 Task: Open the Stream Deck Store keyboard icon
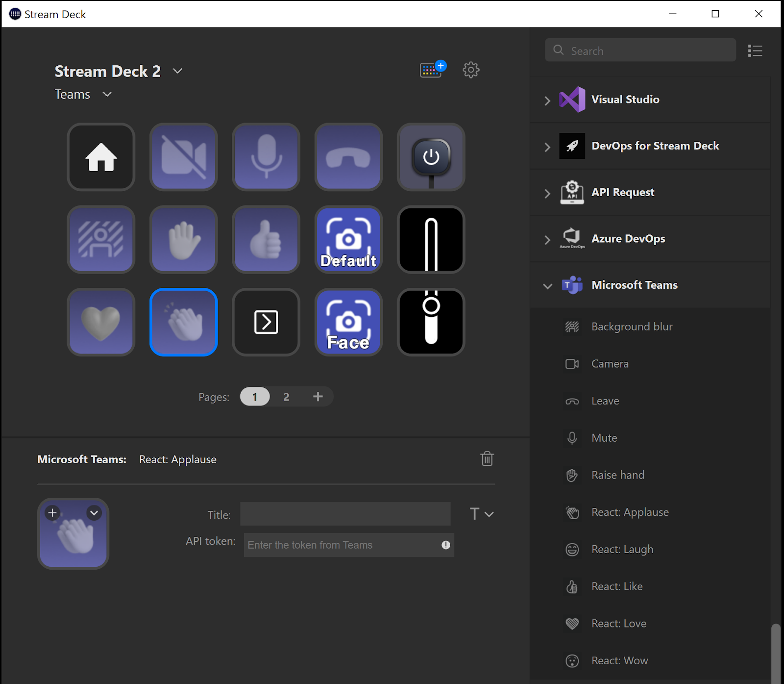coord(433,69)
